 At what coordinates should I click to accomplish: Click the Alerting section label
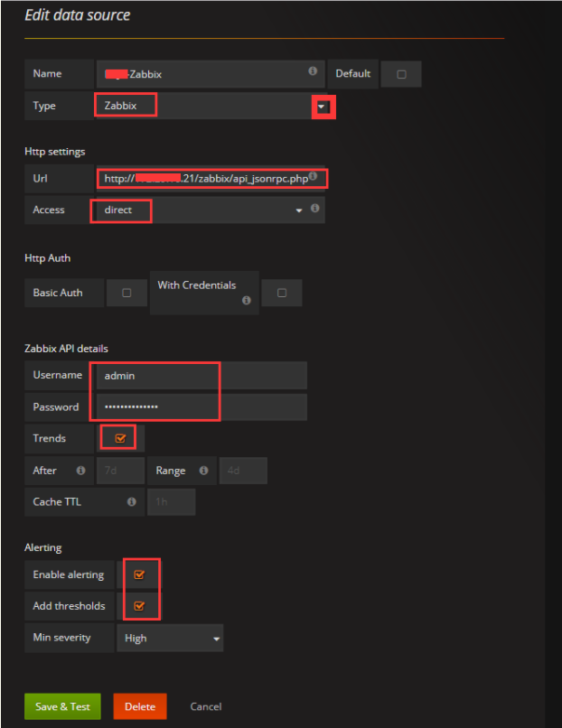42,548
